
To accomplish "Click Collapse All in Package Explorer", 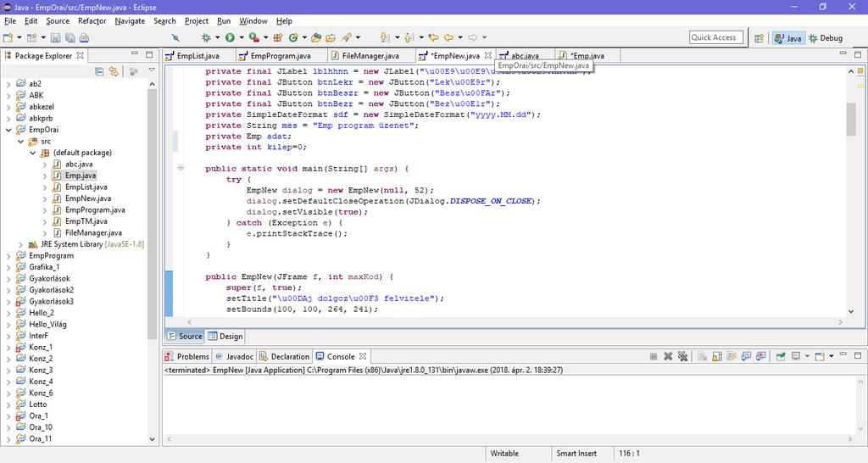I will [99, 71].
